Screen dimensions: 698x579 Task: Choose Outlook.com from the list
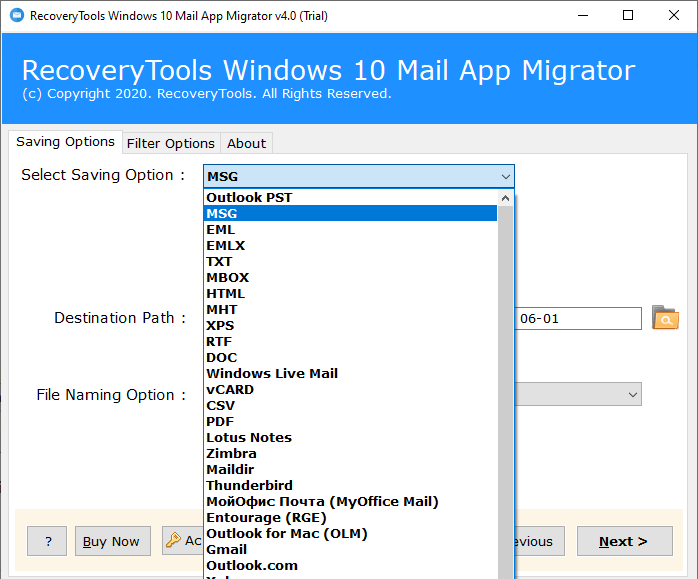[x=350, y=566]
